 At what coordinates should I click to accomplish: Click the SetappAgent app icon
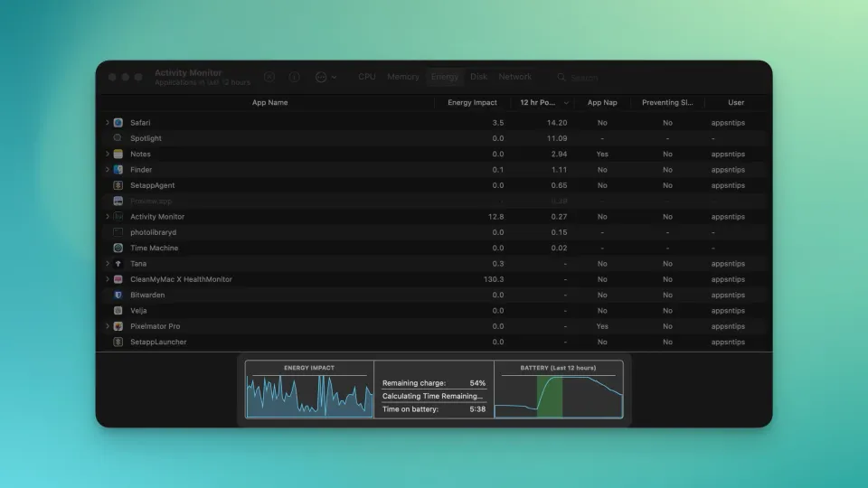point(118,185)
